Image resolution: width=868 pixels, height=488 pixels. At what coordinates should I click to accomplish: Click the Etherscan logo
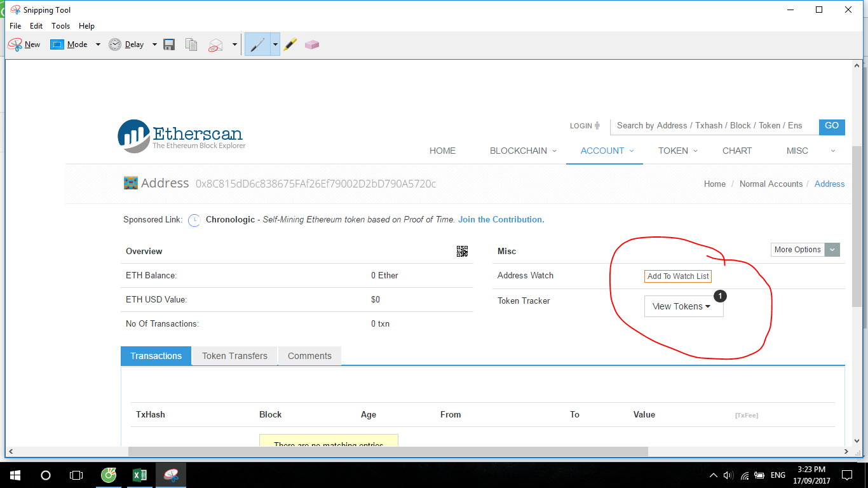click(182, 136)
